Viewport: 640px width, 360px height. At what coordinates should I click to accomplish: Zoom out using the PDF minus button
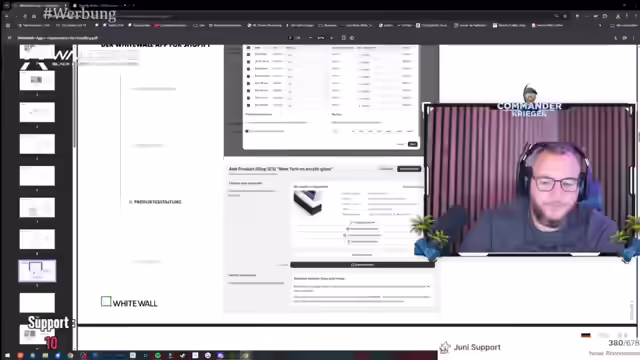click(x=310, y=38)
